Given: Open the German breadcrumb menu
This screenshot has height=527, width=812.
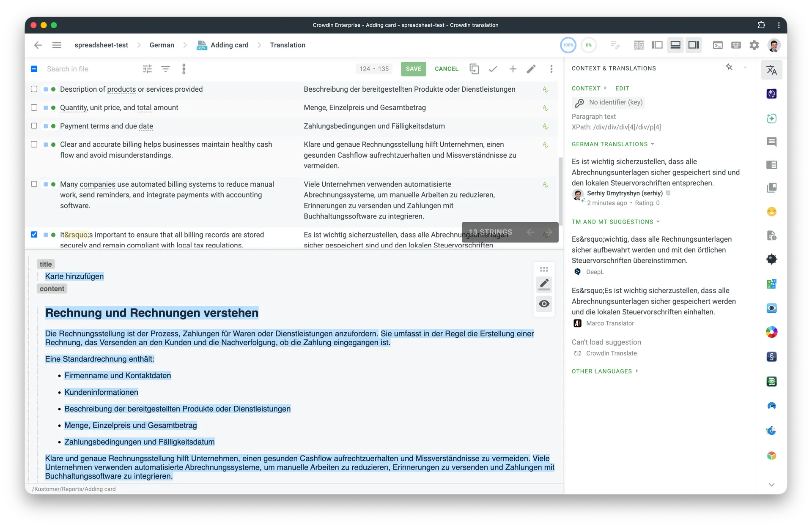Looking at the screenshot, I should [x=162, y=45].
